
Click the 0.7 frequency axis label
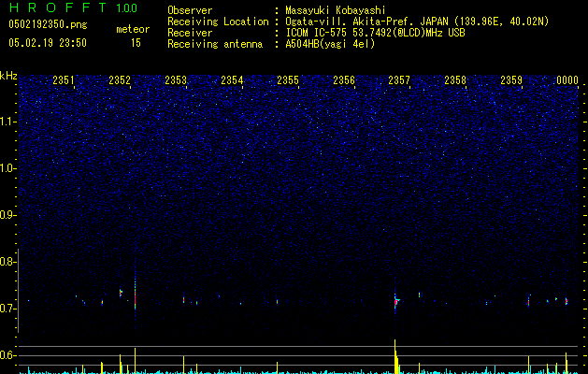pyautogui.click(x=7, y=309)
